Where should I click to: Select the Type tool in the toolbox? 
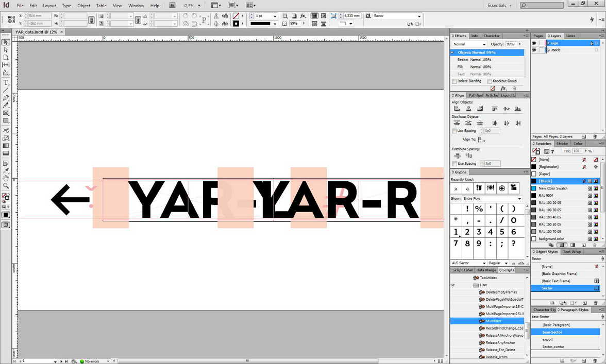click(x=6, y=82)
